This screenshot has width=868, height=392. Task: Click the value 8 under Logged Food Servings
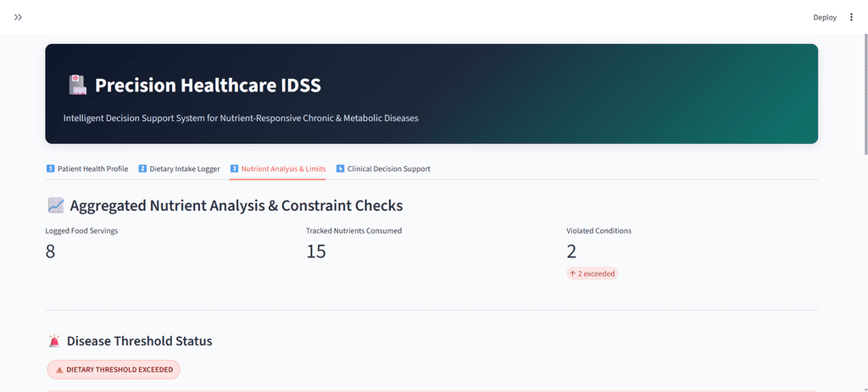click(50, 251)
